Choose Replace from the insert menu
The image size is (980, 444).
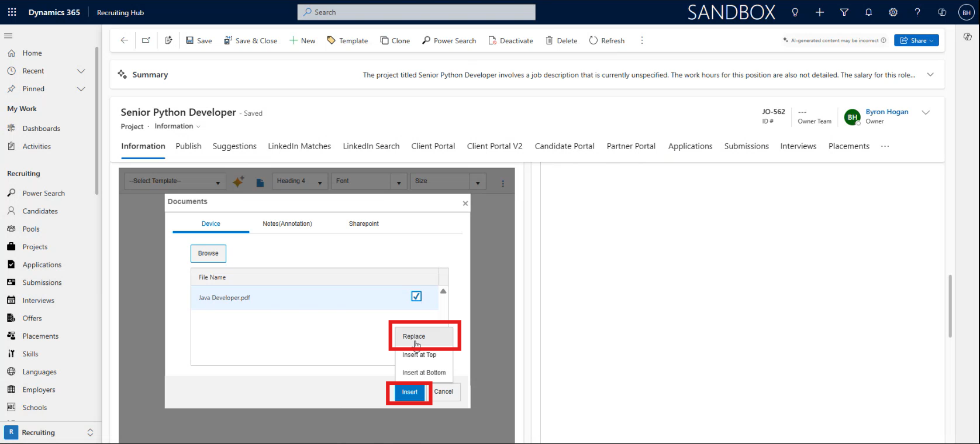pos(424,336)
